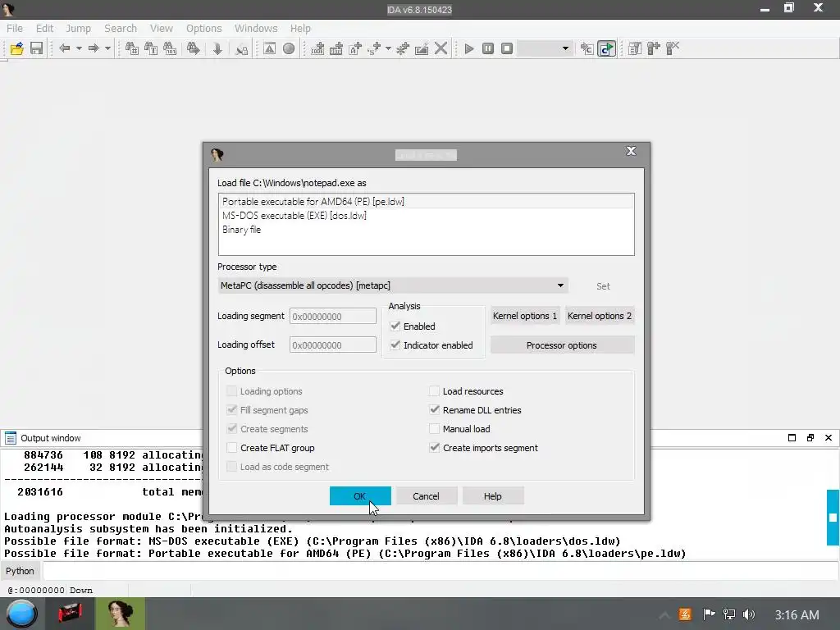Click the delete breakpoint X toolbar icon
The image size is (840, 630).
[673, 48]
